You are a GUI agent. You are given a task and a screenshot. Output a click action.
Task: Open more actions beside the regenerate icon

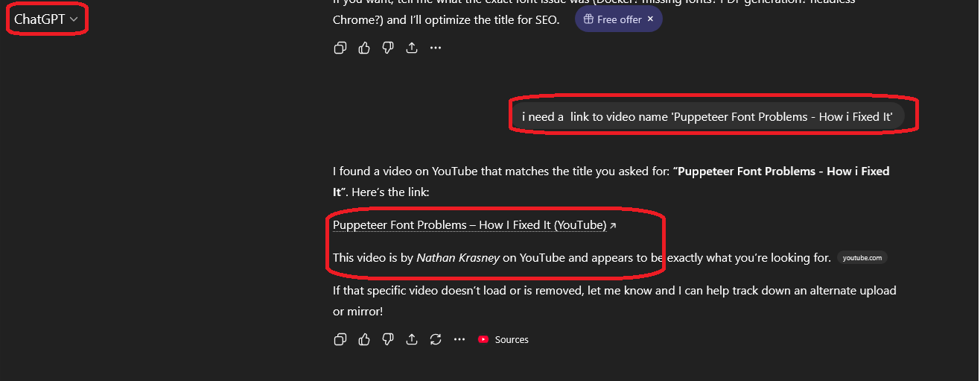(459, 339)
